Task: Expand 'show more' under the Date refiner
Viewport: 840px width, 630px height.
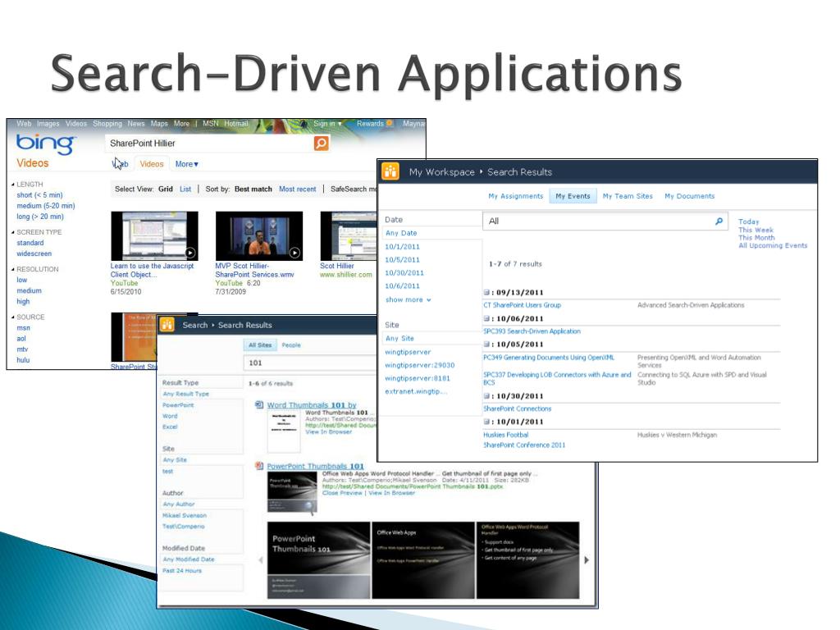Action: 409,299
